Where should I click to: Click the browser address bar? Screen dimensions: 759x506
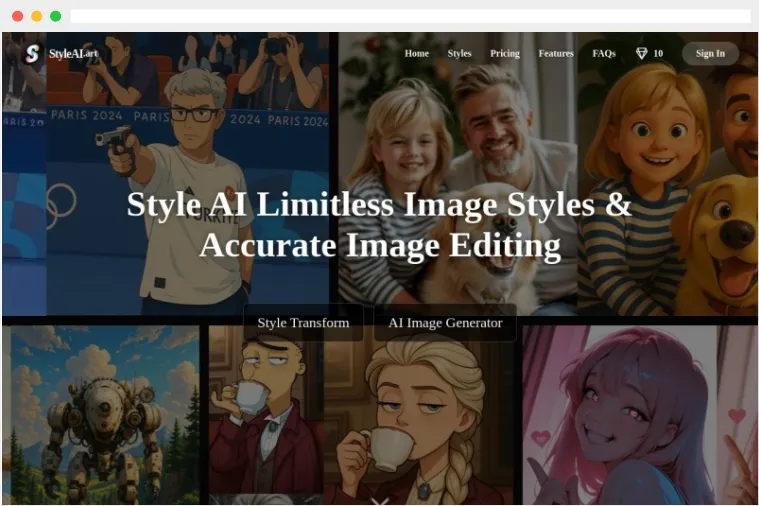(x=410, y=16)
